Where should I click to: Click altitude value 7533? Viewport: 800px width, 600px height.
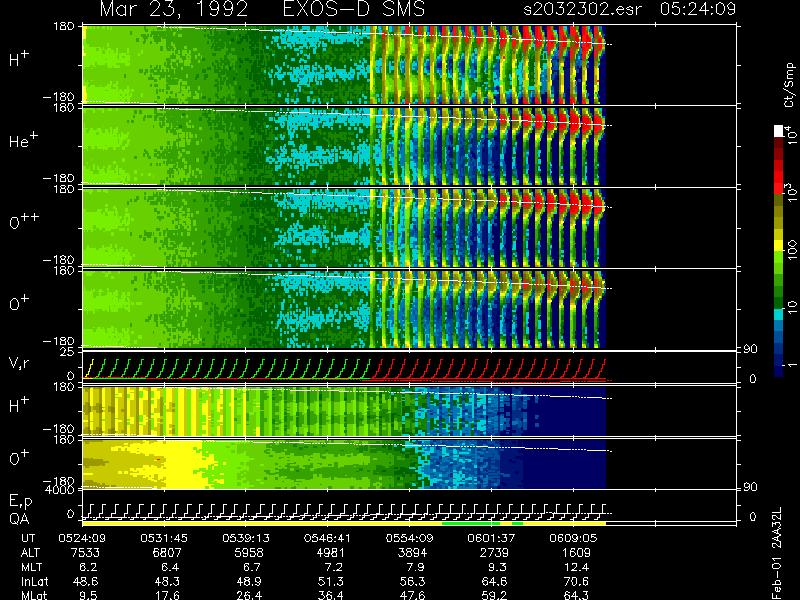[x=85, y=553]
